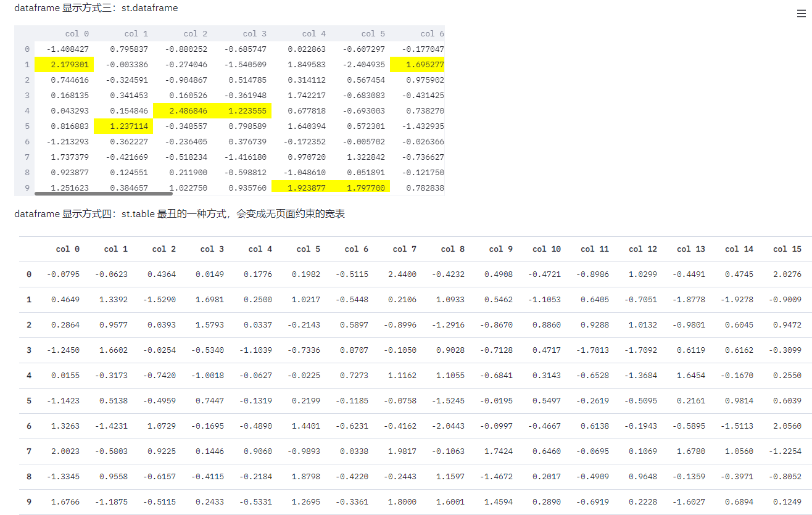Click value -2.0443 in st.table

pyautogui.click(x=448, y=426)
